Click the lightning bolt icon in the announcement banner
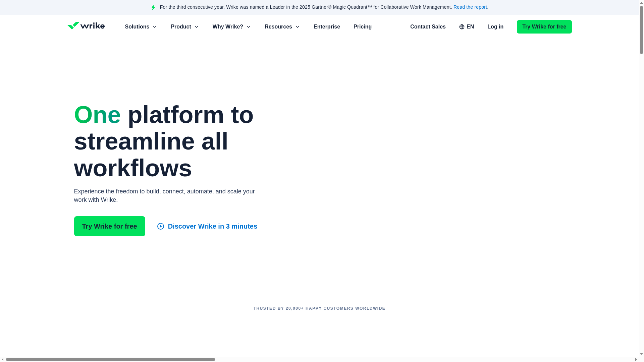The width and height of the screenshot is (644, 362). pos(153,7)
